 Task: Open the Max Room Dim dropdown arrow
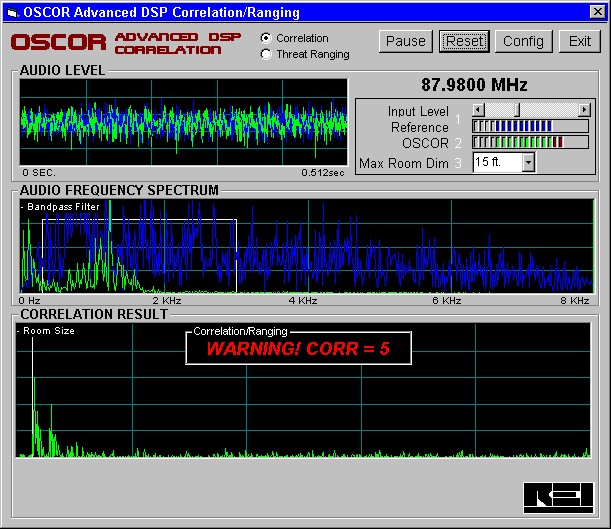(528, 162)
